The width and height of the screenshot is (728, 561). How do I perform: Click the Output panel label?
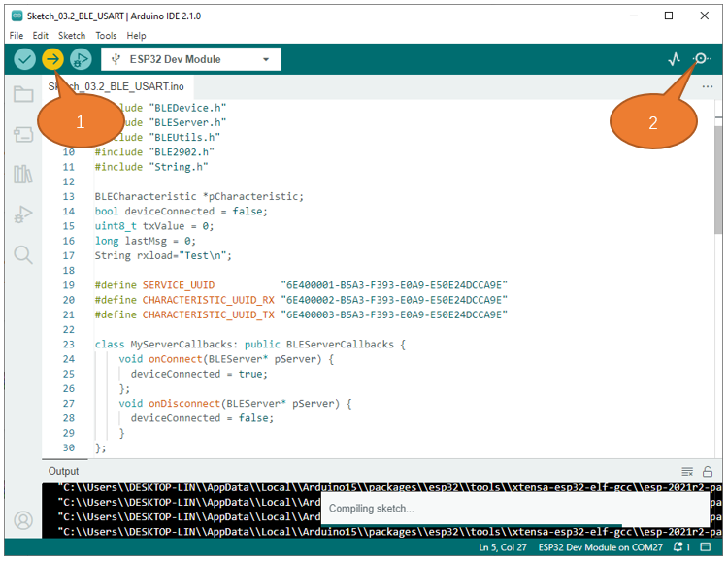(x=64, y=471)
